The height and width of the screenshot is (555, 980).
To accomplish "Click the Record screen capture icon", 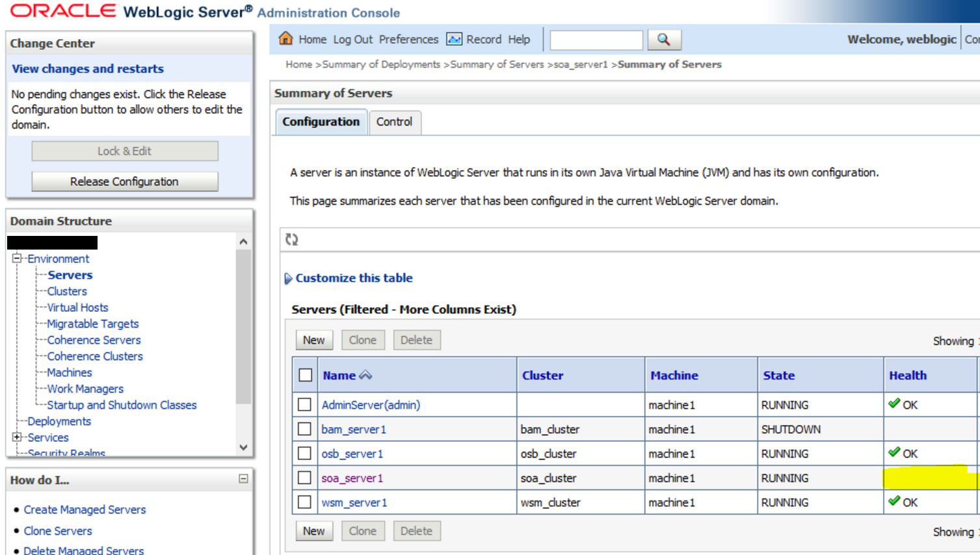I will [453, 39].
